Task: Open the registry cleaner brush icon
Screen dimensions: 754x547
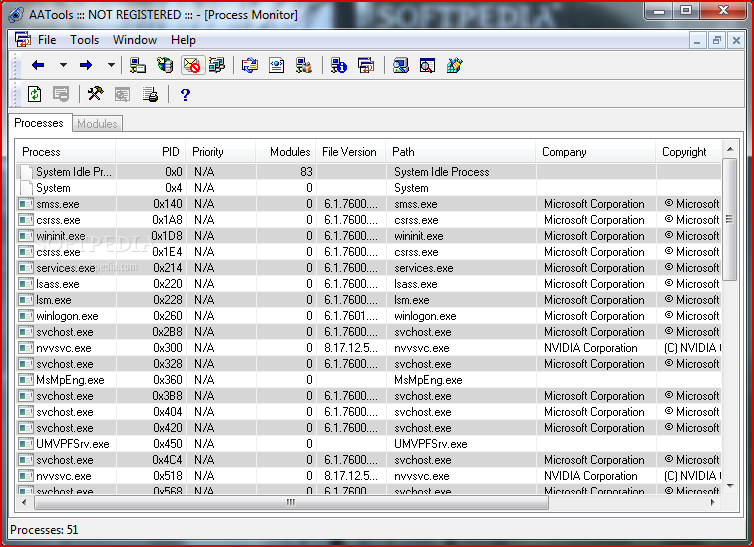Action: click(454, 65)
